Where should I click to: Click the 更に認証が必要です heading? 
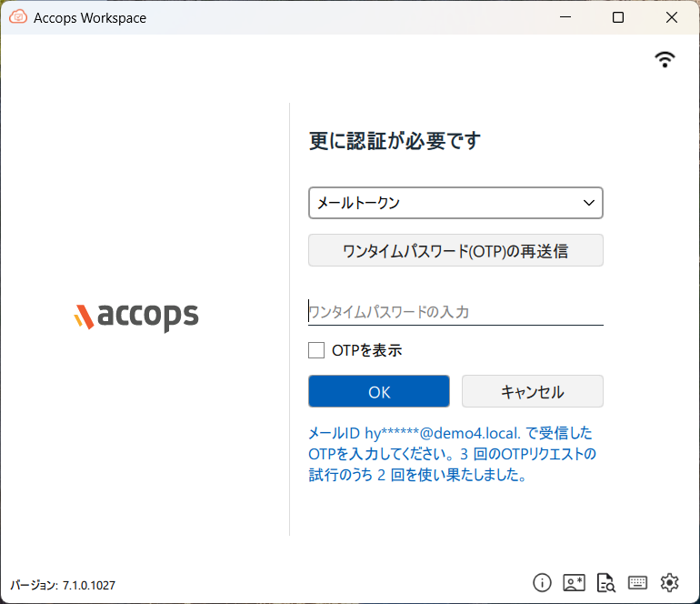point(395,140)
